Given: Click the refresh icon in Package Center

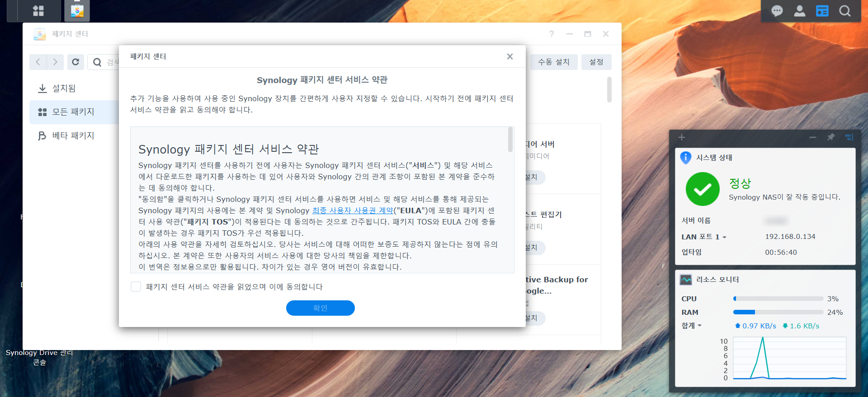Looking at the screenshot, I should [x=75, y=62].
